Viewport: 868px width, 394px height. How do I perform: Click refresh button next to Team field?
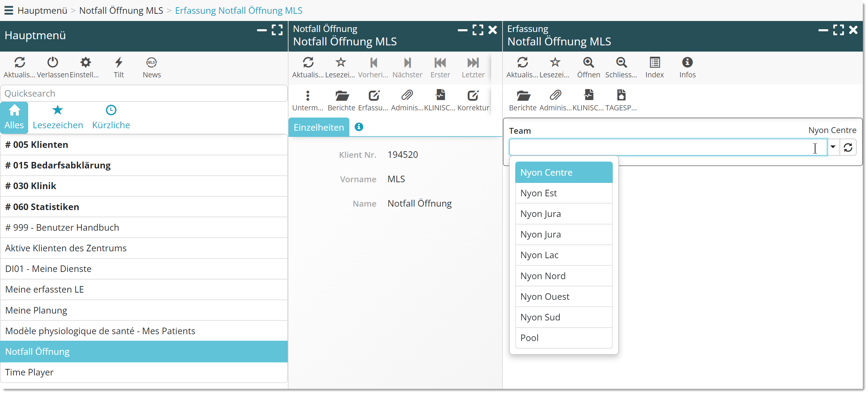click(x=848, y=147)
